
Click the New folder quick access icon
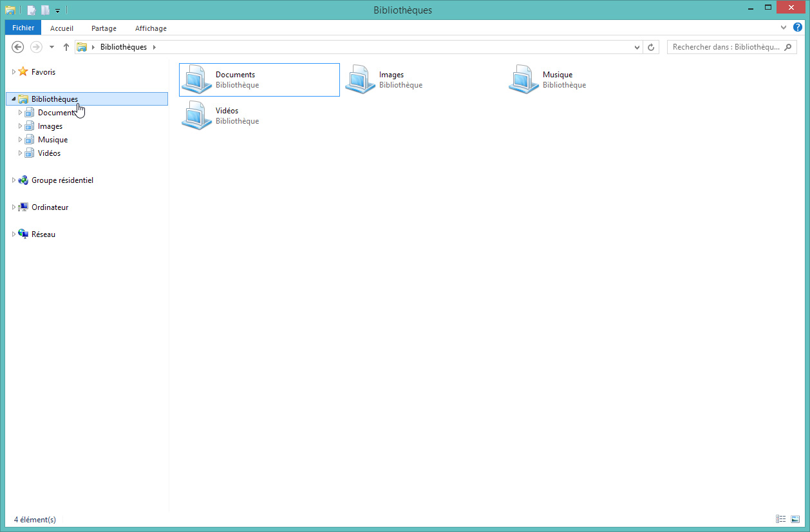point(45,10)
